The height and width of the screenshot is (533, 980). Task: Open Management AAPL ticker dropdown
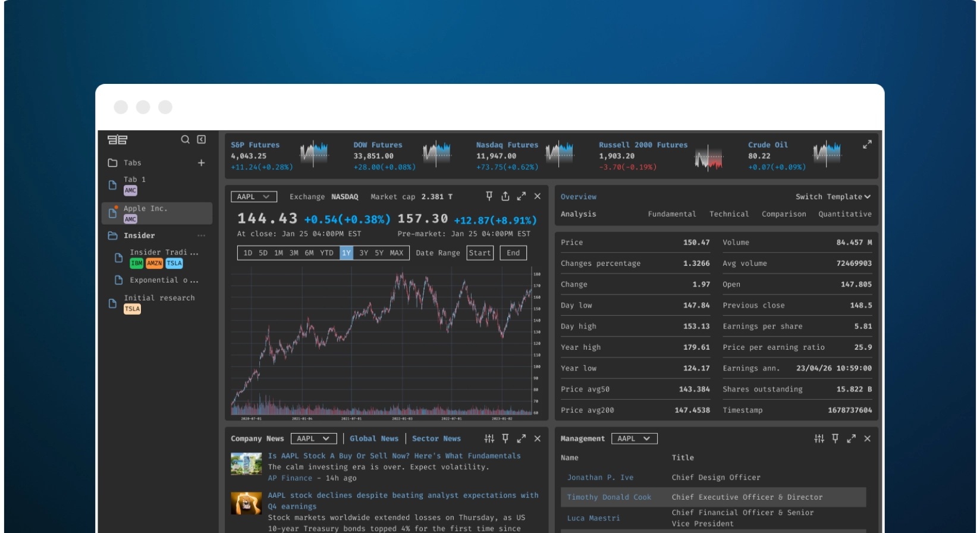635,438
